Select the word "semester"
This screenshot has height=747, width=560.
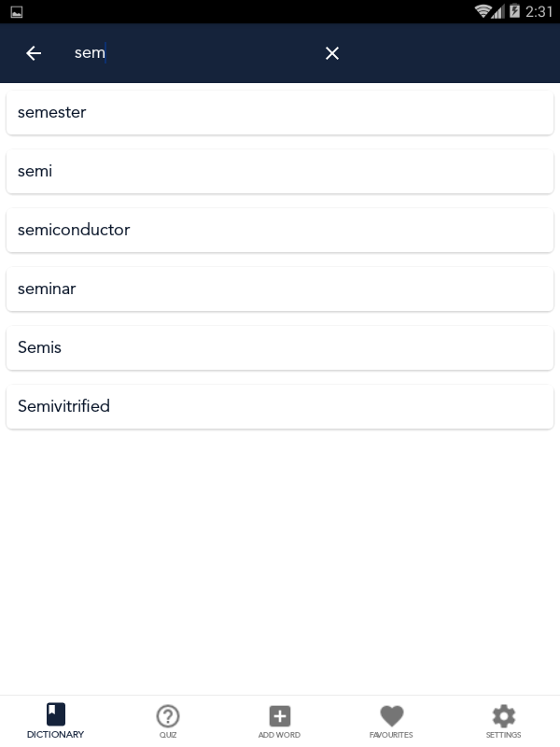[280, 113]
